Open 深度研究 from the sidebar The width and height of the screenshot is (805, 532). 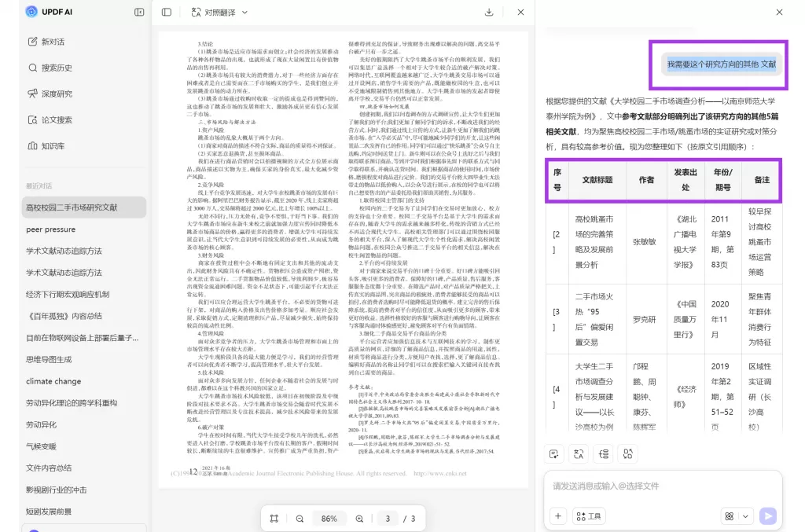pos(47,94)
